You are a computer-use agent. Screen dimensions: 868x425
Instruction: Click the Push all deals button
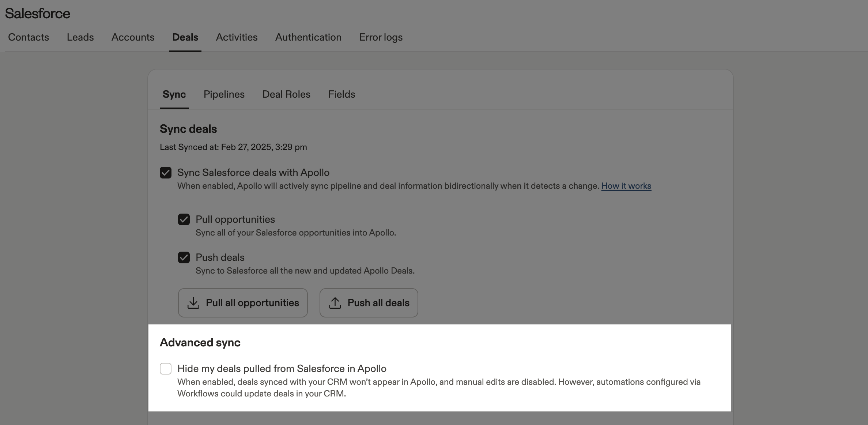[369, 303]
